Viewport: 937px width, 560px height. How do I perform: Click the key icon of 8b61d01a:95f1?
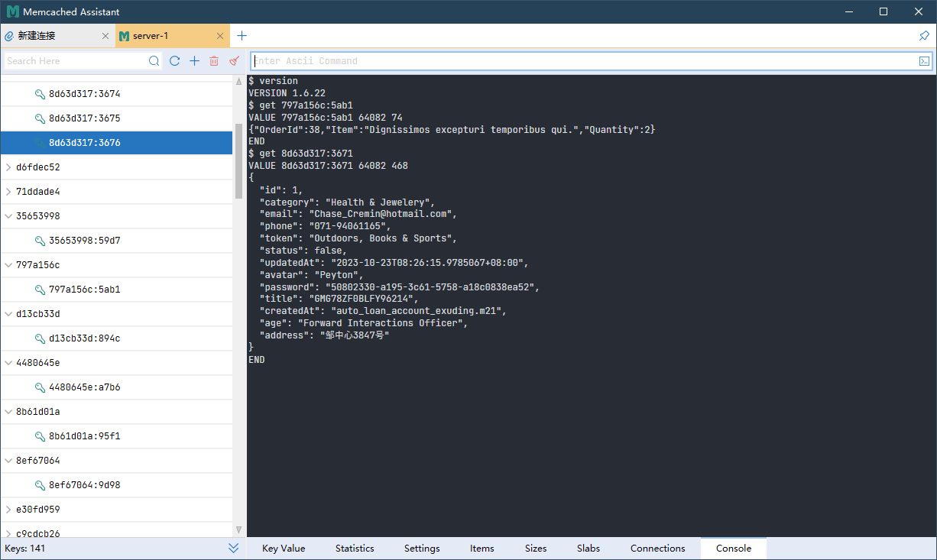pyautogui.click(x=41, y=436)
